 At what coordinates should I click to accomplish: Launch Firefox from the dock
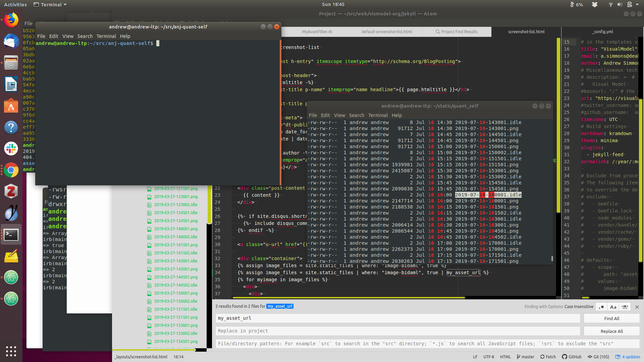tap(11, 20)
